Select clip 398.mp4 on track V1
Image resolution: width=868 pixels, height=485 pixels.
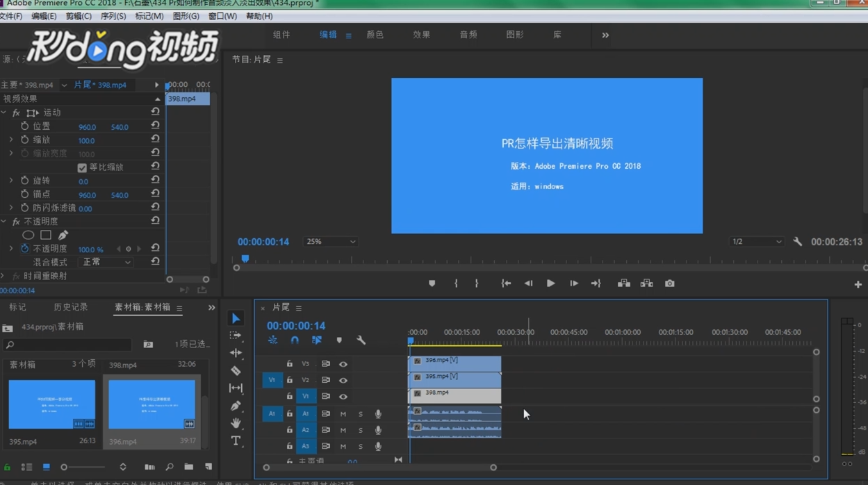[455, 395]
